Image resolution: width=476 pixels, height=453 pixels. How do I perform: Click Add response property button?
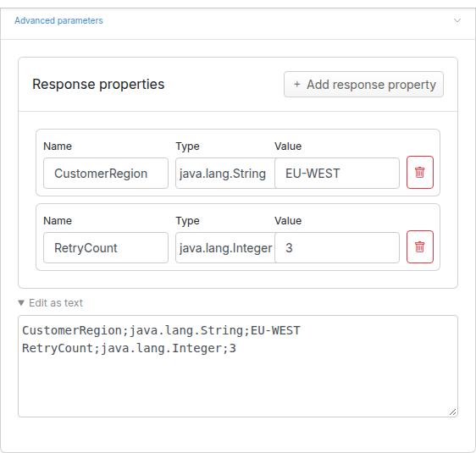click(363, 85)
